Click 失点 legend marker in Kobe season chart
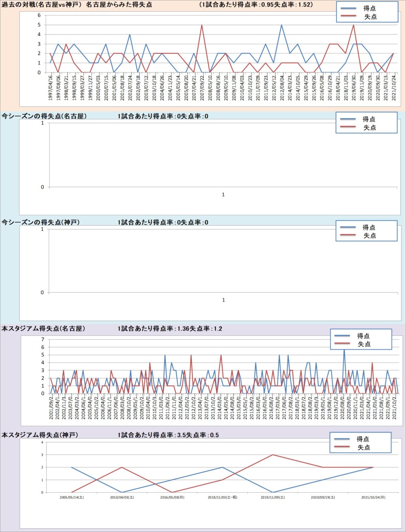This screenshot has height=532, width=406. click(348, 236)
